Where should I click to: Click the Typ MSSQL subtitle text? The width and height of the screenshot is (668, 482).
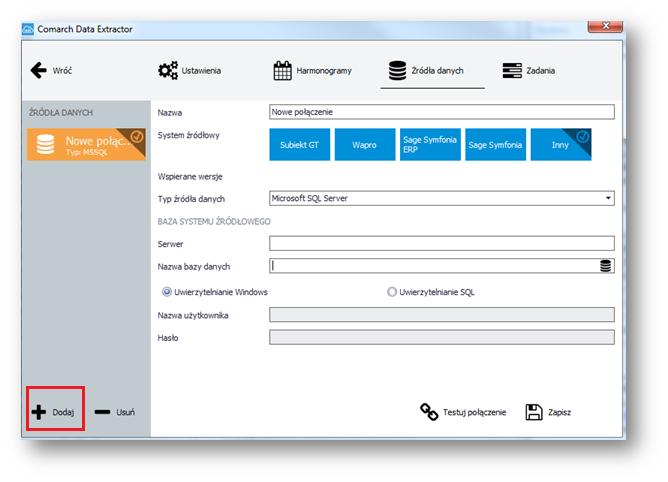click(x=86, y=152)
